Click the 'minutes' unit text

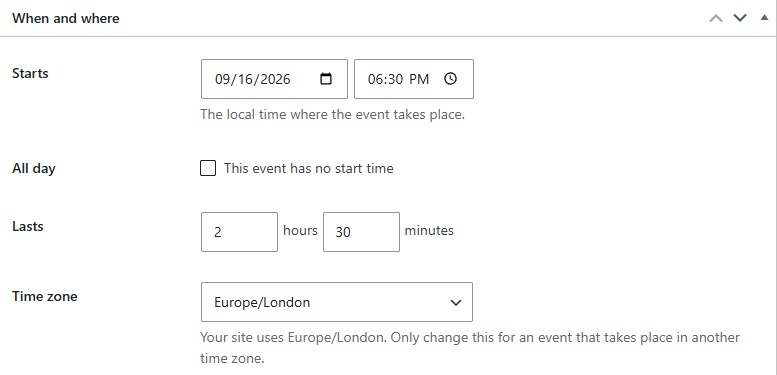point(429,230)
